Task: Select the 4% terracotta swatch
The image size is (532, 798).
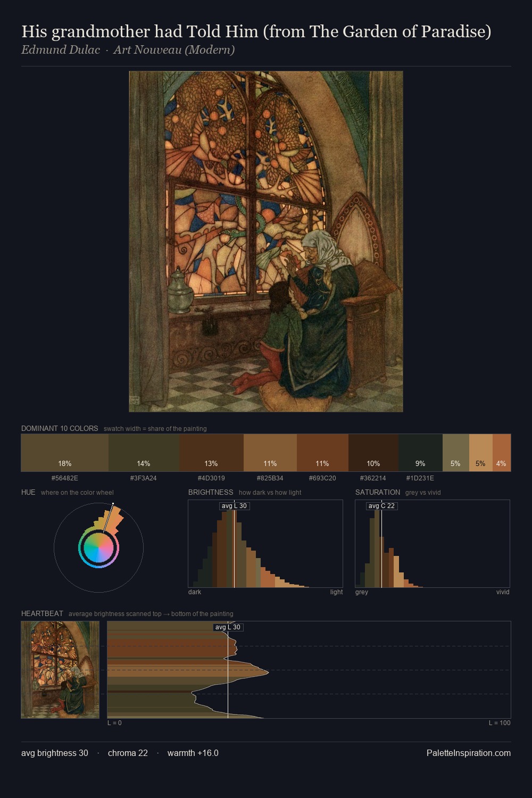Action: tap(502, 453)
